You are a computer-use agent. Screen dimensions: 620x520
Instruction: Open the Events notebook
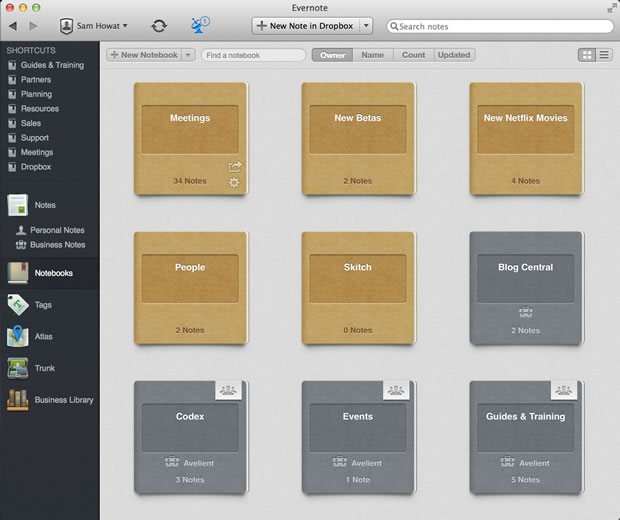click(x=358, y=437)
